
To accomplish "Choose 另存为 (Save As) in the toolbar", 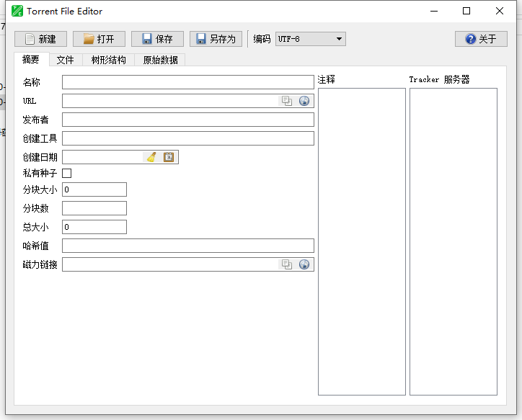I will (x=216, y=39).
